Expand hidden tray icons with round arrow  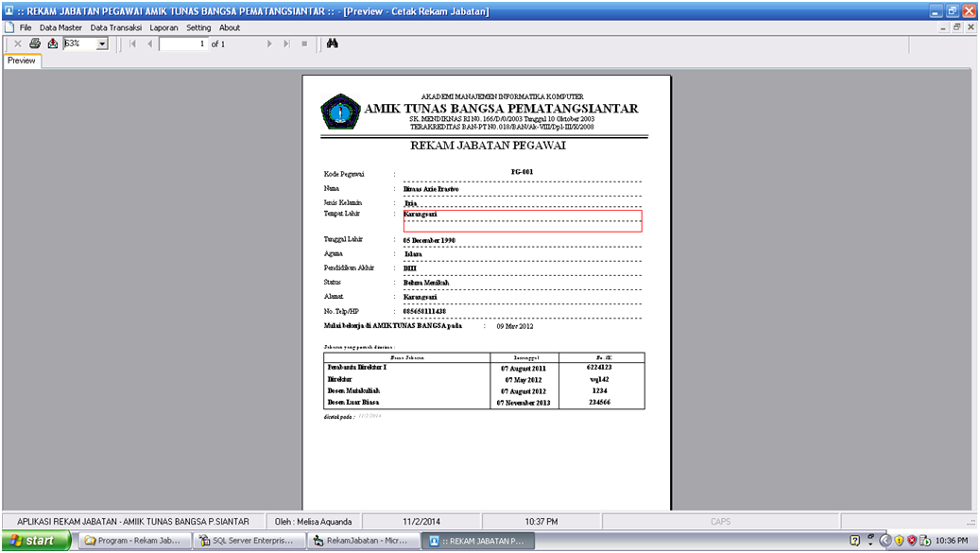coord(885,541)
